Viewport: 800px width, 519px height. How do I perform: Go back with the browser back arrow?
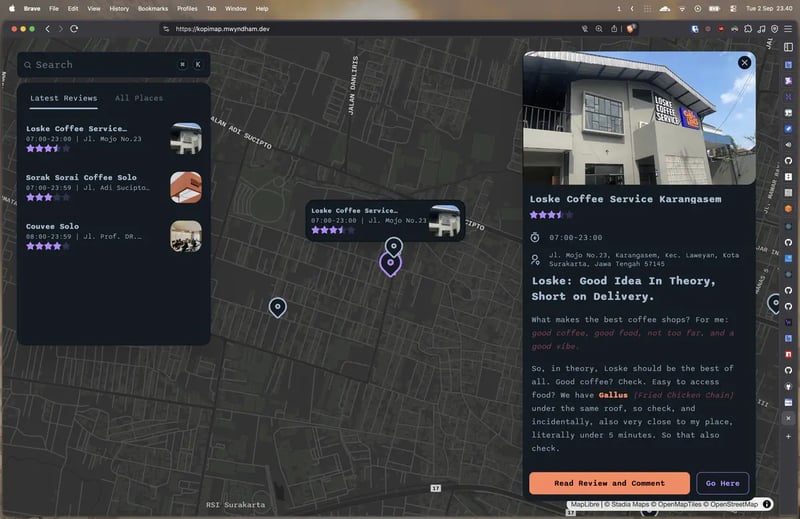[47, 29]
